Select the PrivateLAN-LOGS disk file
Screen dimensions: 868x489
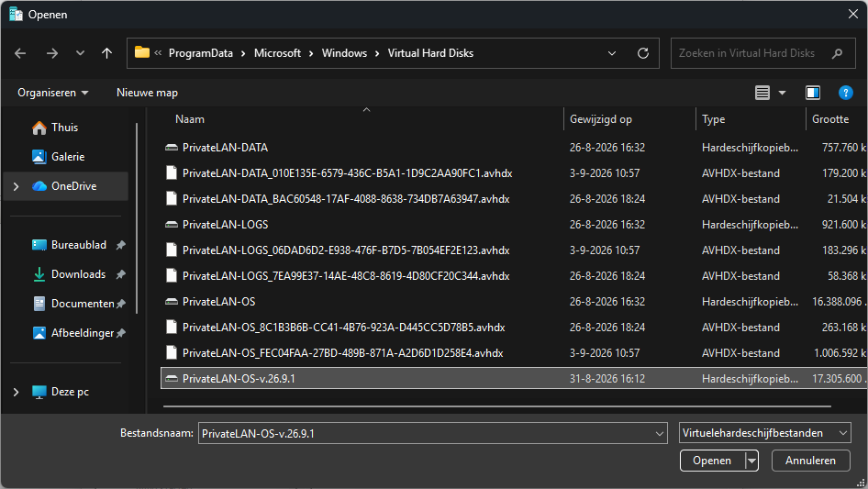point(514,224)
